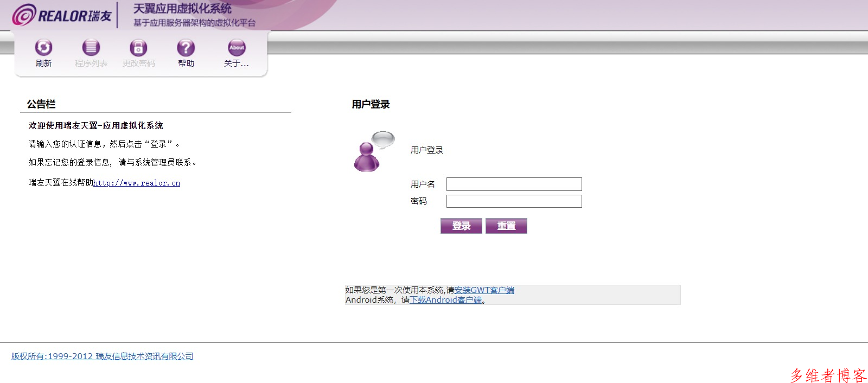Follow the 安装GWT客户端 install link
This screenshot has width=868, height=383.
[x=484, y=290]
